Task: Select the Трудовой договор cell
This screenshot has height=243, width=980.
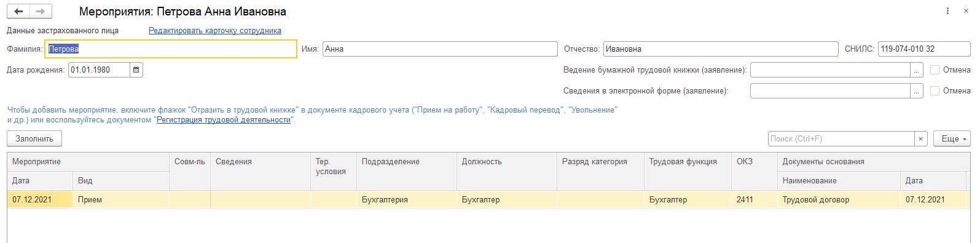Action: pos(839,200)
